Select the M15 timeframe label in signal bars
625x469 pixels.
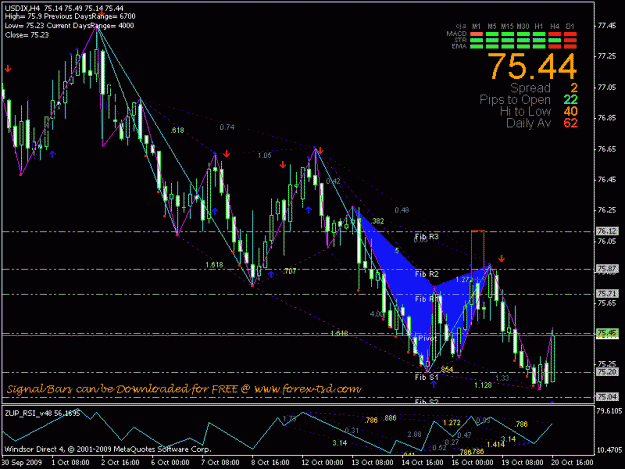(x=507, y=26)
